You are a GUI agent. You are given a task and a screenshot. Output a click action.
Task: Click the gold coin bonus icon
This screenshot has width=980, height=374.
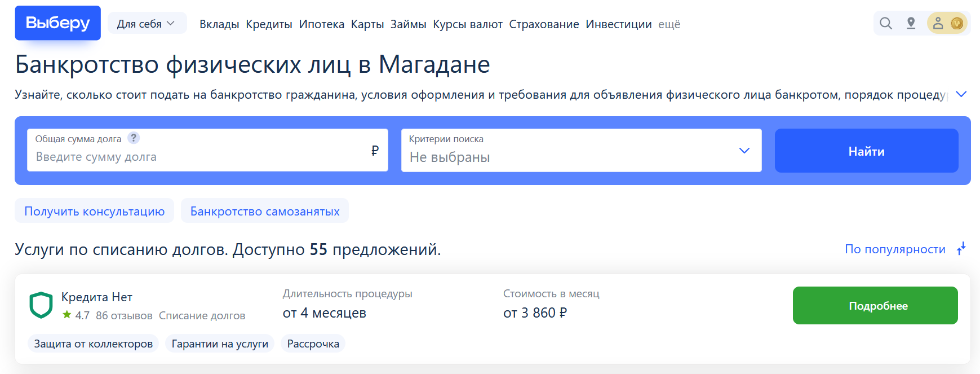point(956,23)
